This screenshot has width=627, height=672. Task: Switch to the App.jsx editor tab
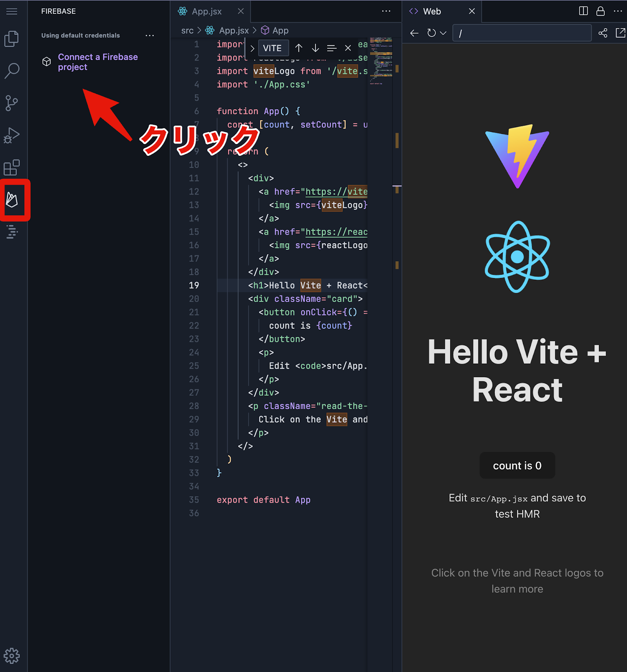(207, 11)
